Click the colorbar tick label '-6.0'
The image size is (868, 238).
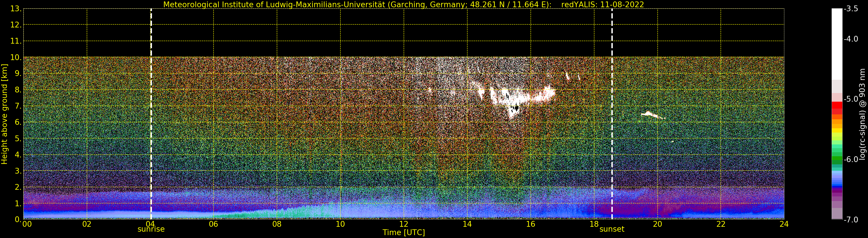[x=851, y=159]
